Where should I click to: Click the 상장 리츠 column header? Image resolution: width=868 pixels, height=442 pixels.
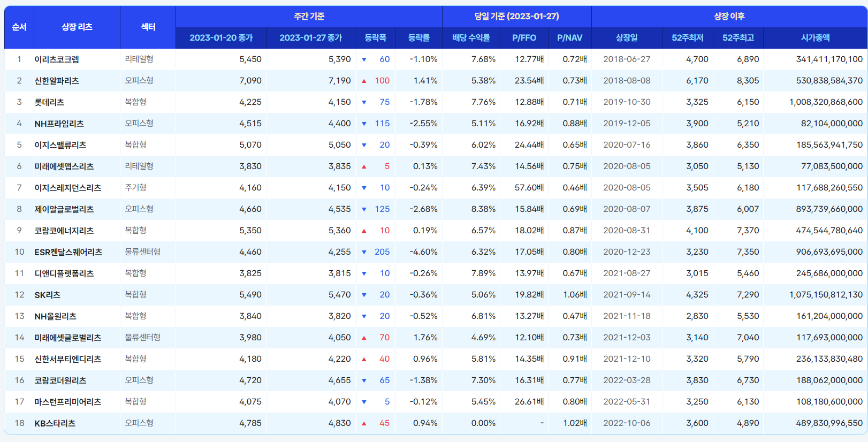pyautogui.click(x=77, y=27)
